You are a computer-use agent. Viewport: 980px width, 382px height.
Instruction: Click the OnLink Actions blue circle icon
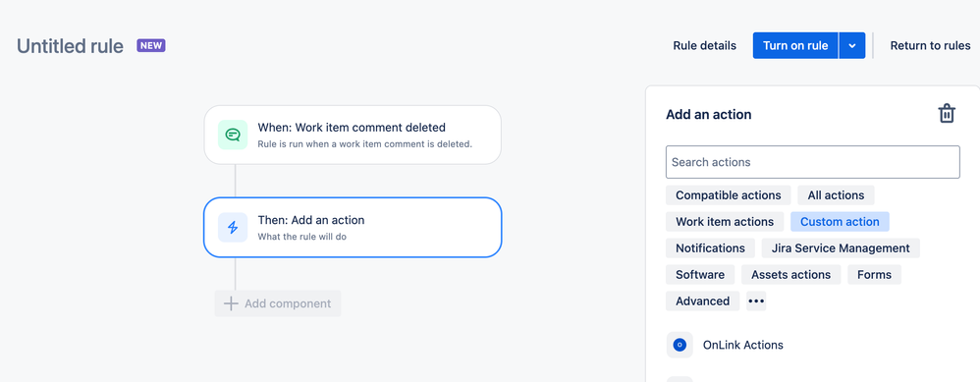coord(680,345)
